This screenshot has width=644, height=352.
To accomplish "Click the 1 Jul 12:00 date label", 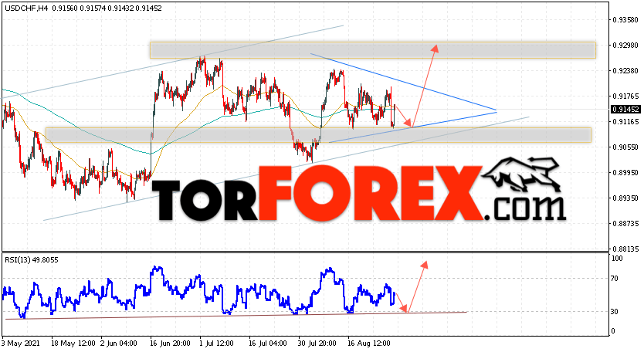I will pyautogui.click(x=217, y=343).
